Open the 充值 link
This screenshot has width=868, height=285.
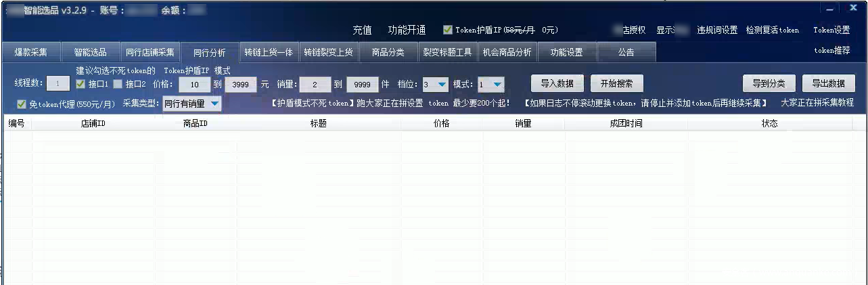pyautogui.click(x=362, y=30)
